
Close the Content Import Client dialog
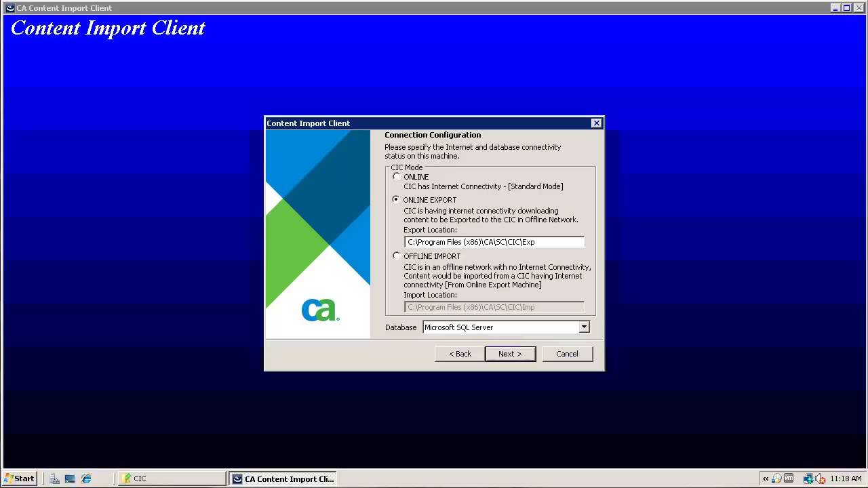[x=596, y=123]
